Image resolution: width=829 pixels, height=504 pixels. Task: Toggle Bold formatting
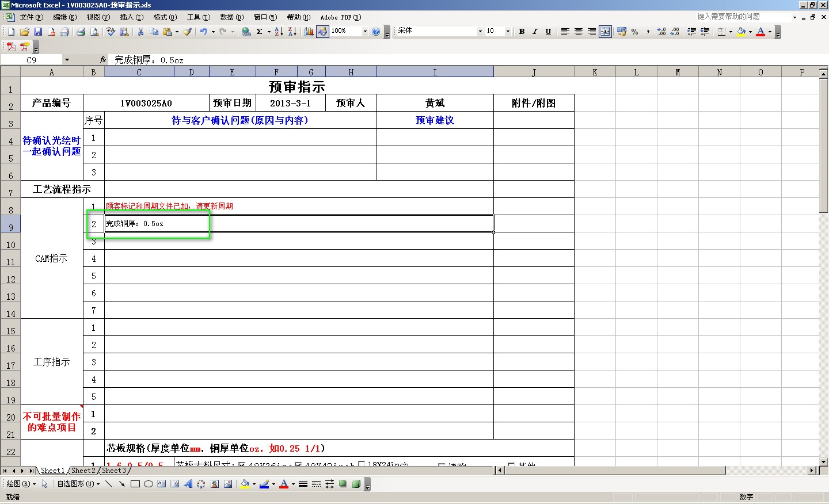coord(522,32)
